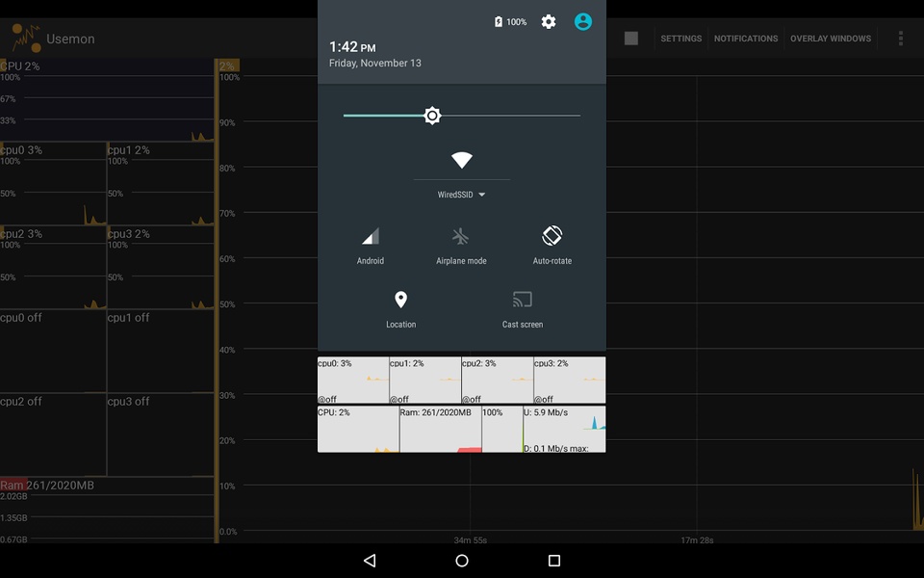Screen dimensions: 924x578
Task: Click the Usemon app title
Action: pos(70,39)
